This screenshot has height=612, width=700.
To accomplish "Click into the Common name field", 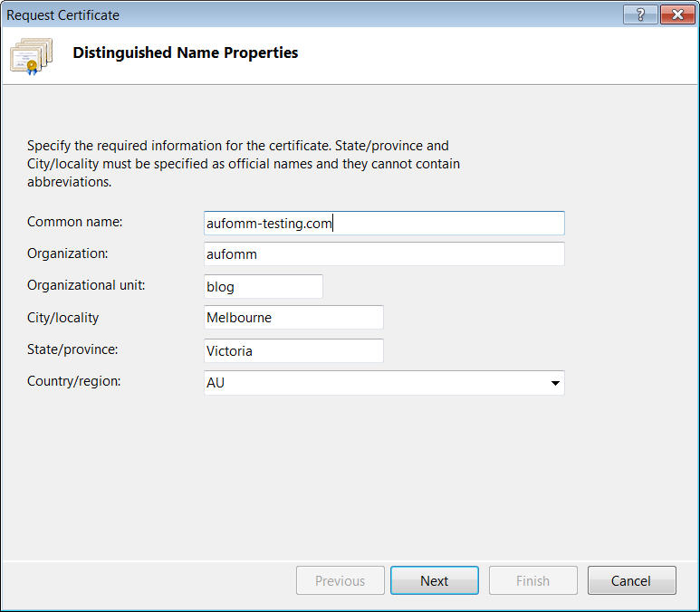I will [x=384, y=224].
